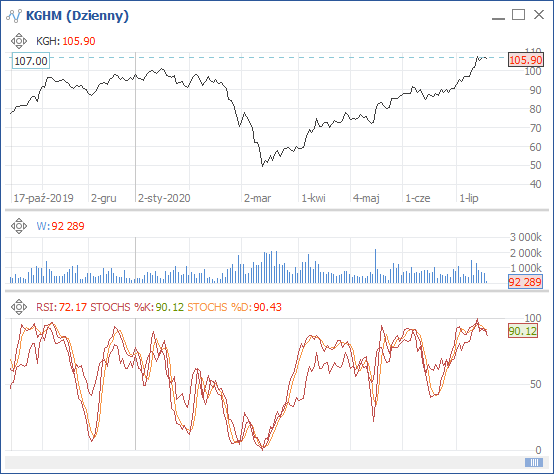Click the 1 000k volume axis label

pyautogui.click(x=525, y=268)
